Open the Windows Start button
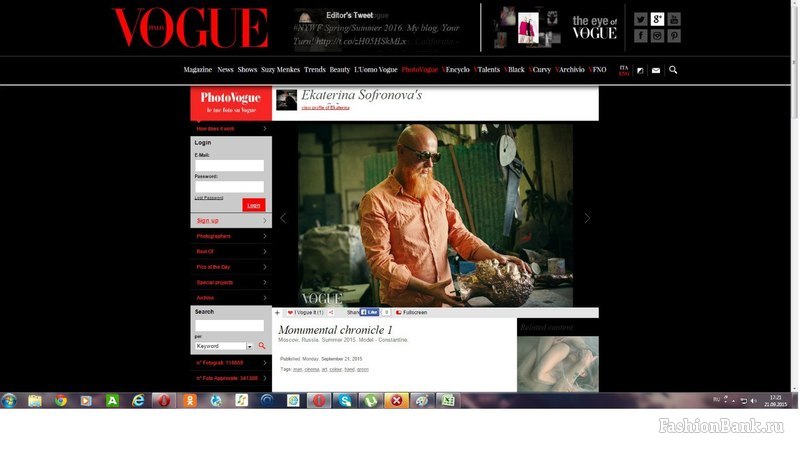800x450 pixels. click(9, 401)
